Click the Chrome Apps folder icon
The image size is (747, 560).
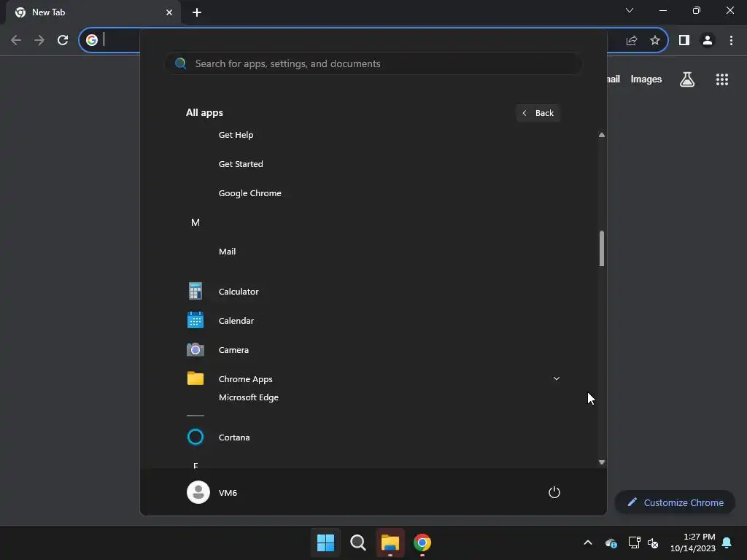coord(196,378)
